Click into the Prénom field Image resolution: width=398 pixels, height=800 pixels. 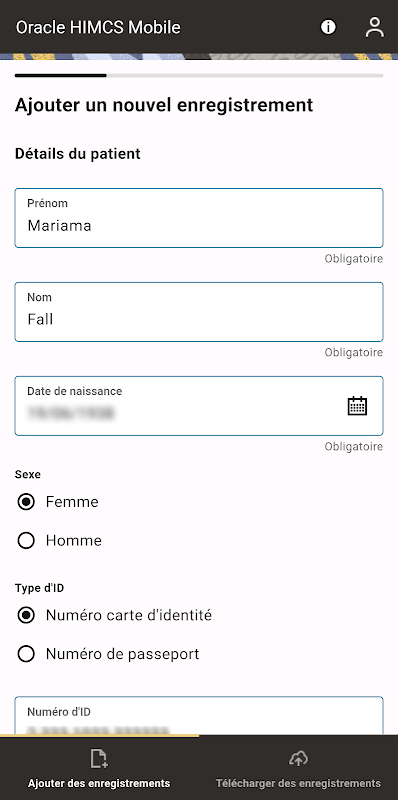click(x=199, y=218)
